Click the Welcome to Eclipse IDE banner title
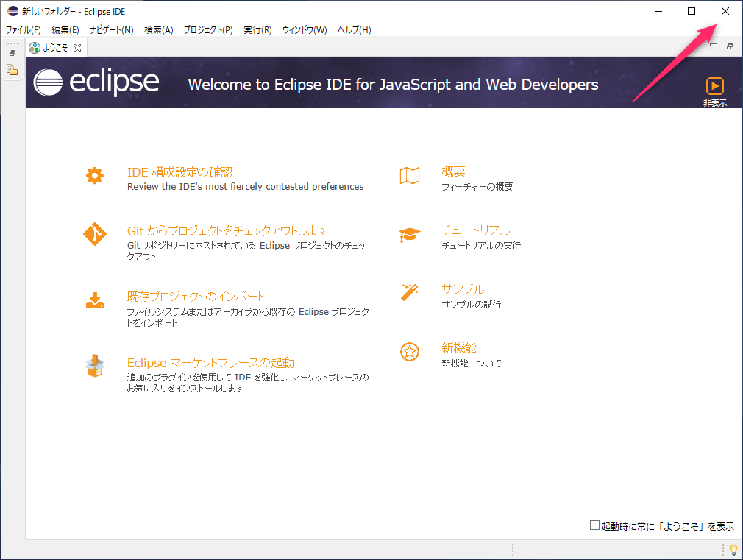 (x=394, y=85)
